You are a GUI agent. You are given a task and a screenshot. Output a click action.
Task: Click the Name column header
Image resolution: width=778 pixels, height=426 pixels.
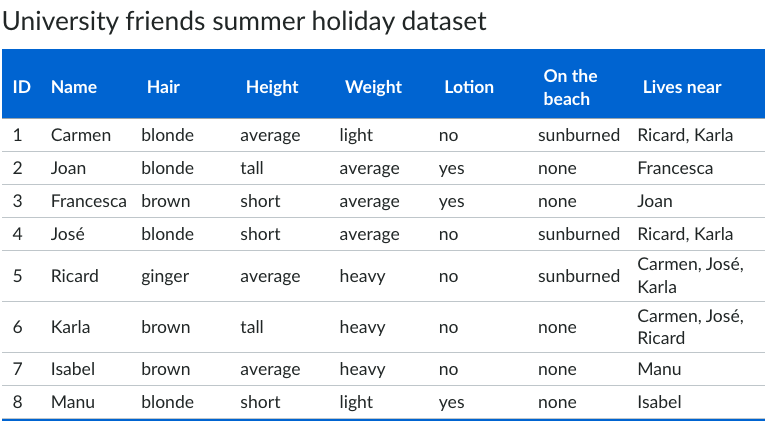pos(74,87)
